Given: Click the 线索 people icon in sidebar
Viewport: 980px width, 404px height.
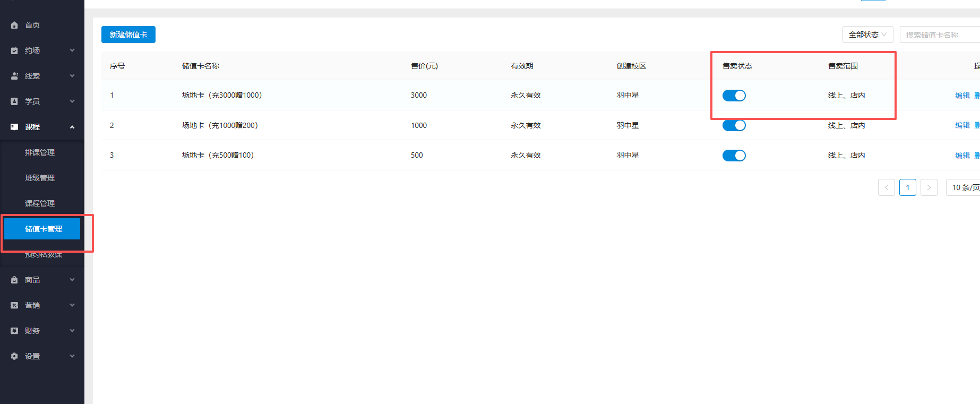Looking at the screenshot, I should click(14, 76).
